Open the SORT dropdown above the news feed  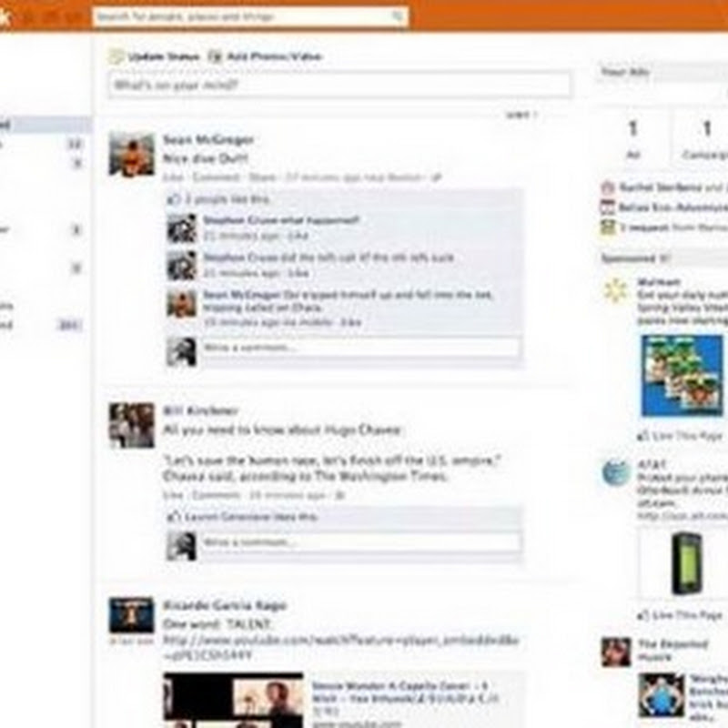(521, 115)
